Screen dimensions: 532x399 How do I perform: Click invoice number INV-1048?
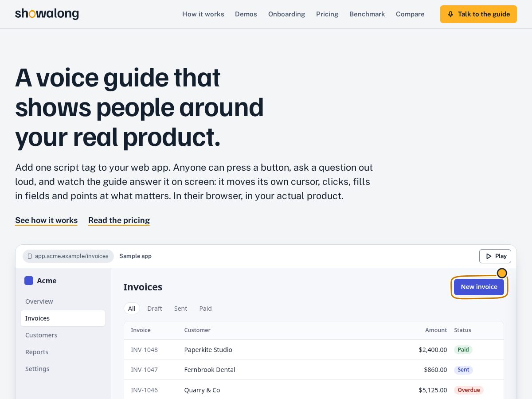point(144,350)
